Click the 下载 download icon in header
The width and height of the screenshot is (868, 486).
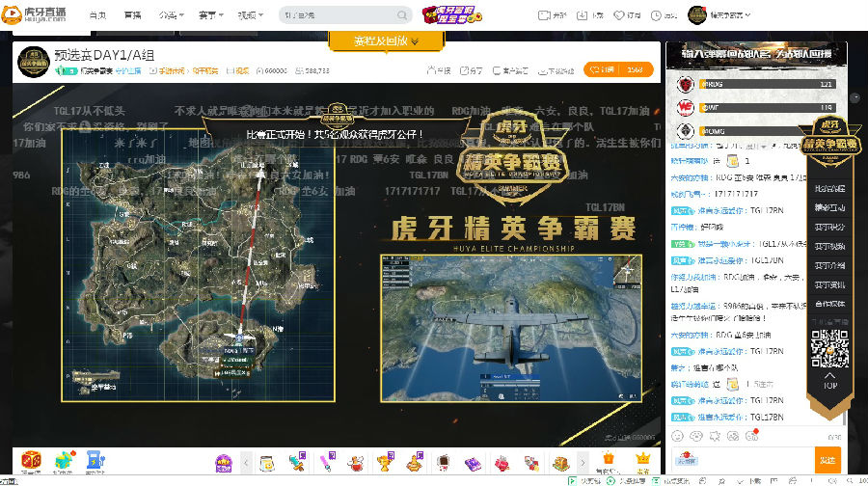coord(582,14)
